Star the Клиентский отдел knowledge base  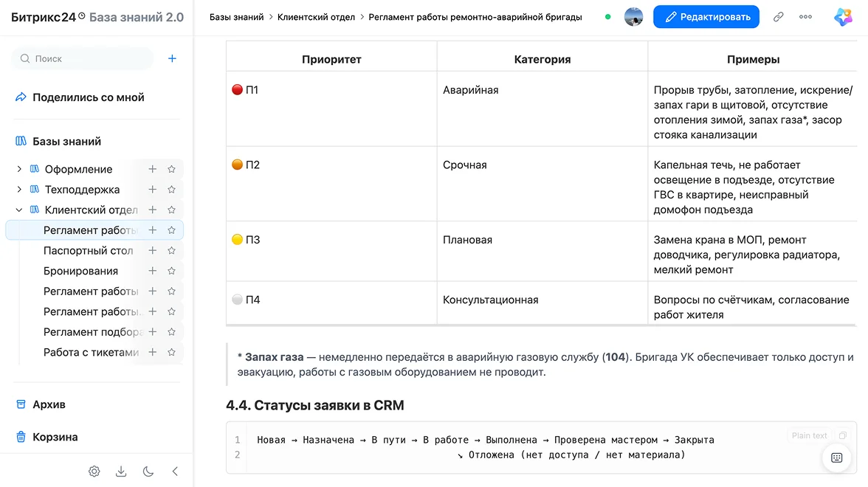[x=171, y=210]
